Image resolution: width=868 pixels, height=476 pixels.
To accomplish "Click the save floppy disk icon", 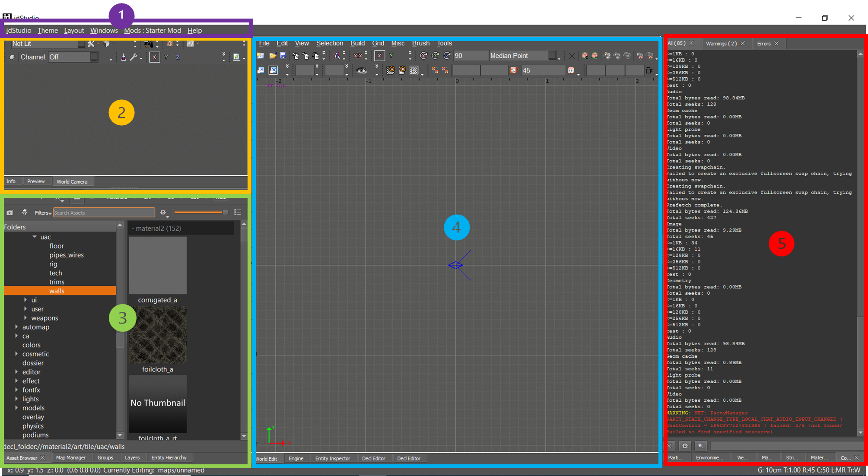I will 283,56.
